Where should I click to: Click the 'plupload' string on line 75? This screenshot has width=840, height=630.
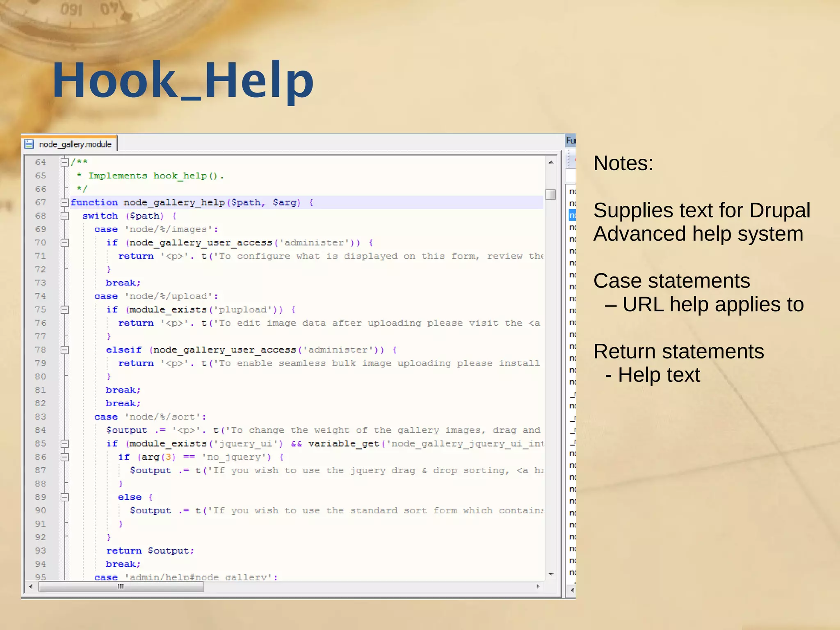pos(243,310)
